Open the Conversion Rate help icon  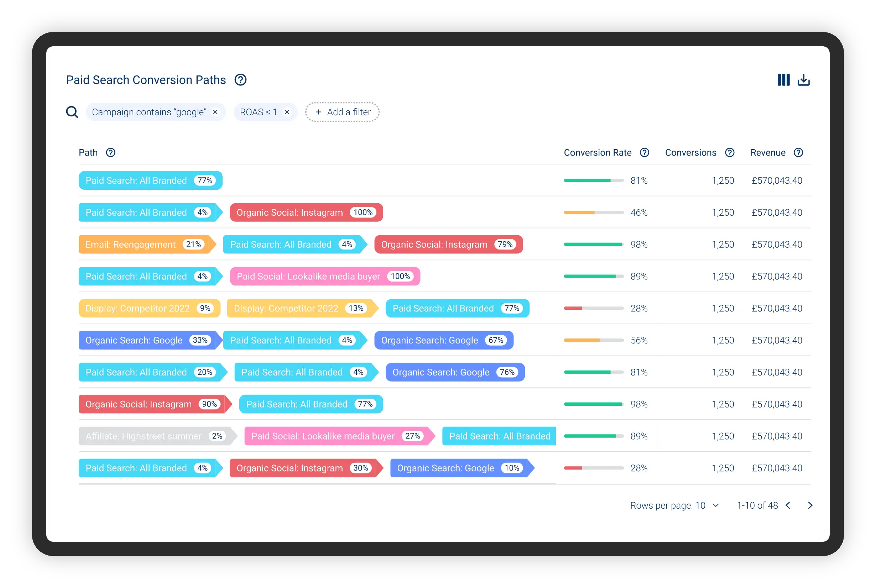tap(645, 153)
